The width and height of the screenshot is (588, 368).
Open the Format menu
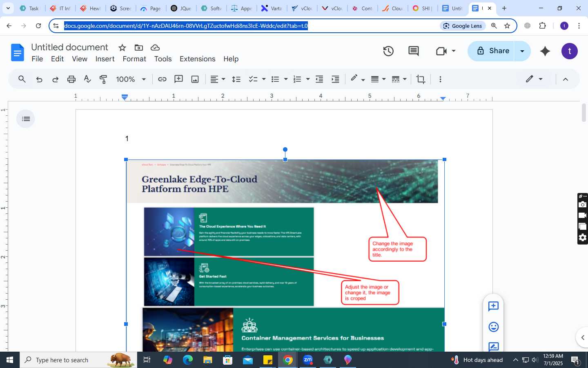coord(134,59)
